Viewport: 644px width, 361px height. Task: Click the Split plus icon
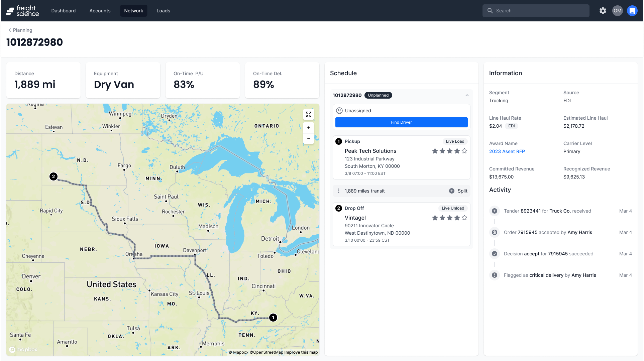[451, 191]
